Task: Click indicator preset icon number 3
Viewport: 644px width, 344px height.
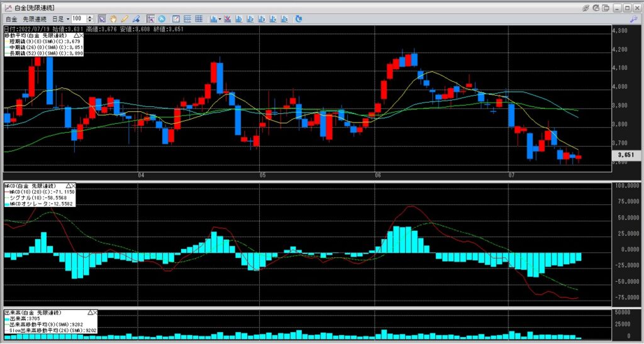Action: [262, 19]
